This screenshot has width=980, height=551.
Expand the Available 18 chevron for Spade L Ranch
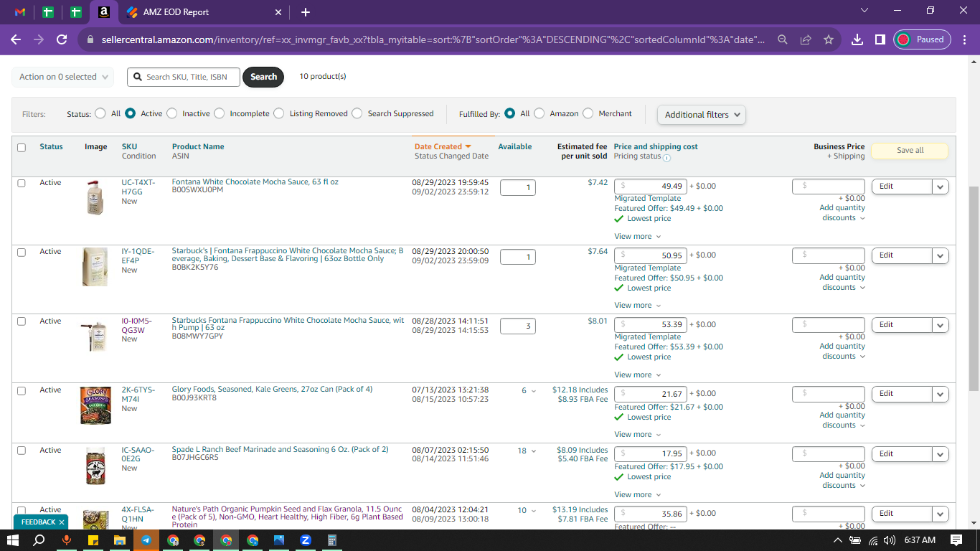pos(533,451)
